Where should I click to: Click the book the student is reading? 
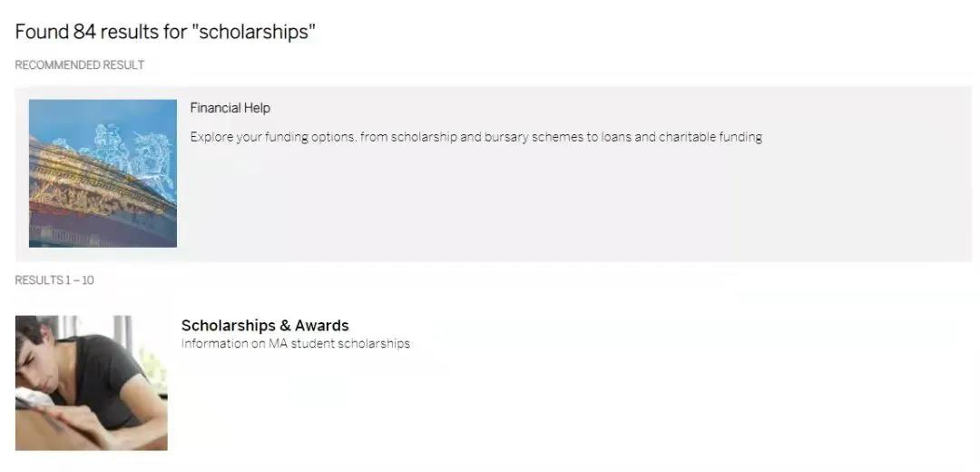(31, 398)
